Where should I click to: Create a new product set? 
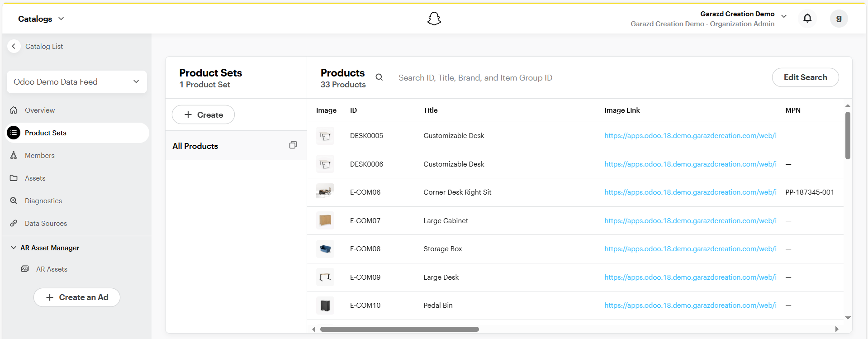[203, 115]
